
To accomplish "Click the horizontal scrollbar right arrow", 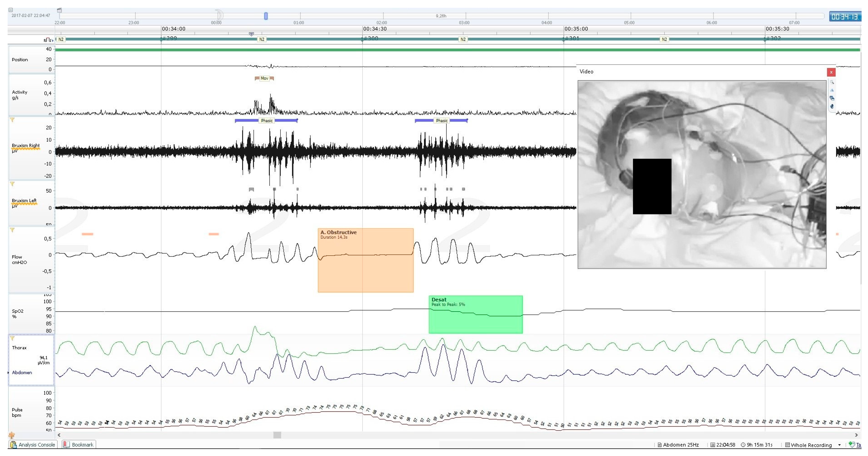I will point(856,435).
